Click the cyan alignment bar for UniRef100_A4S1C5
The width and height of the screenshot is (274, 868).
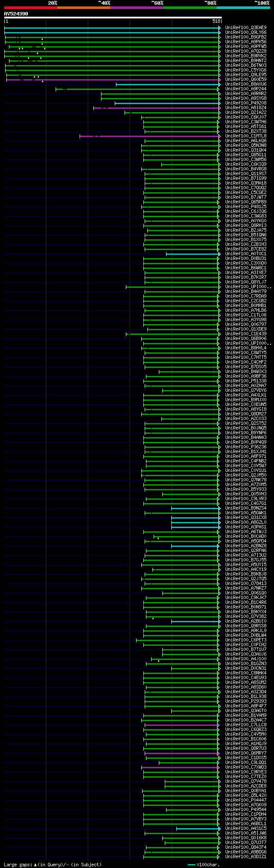point(198,829)
